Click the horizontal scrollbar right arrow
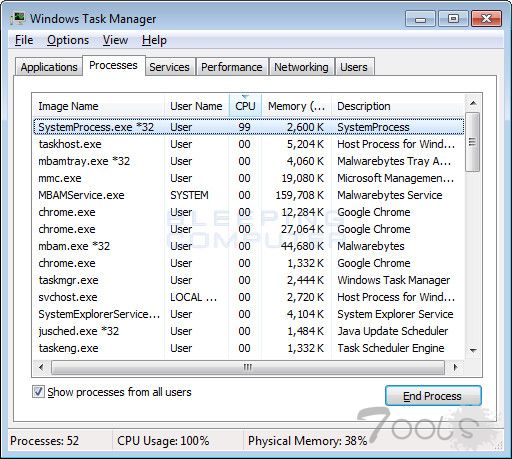The height and width of the screenshot is (459, 512). click(455, 367)
